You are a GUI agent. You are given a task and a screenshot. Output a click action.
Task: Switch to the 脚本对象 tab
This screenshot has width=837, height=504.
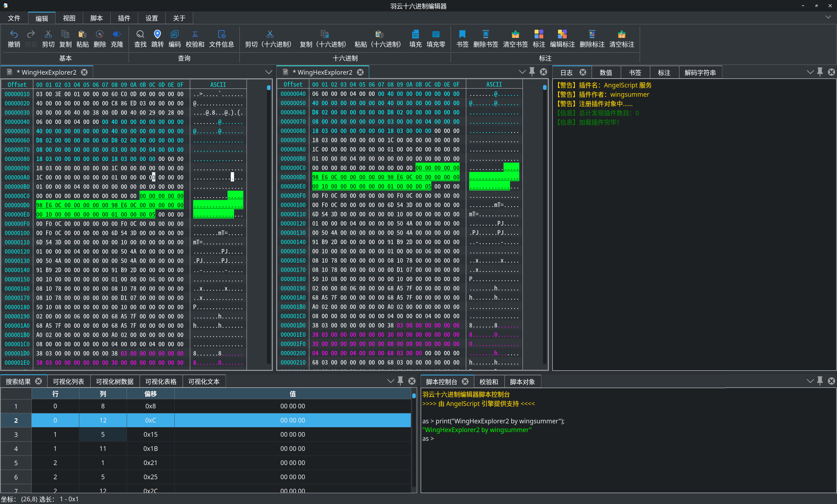pyautogui.click(x=522, y=382)
